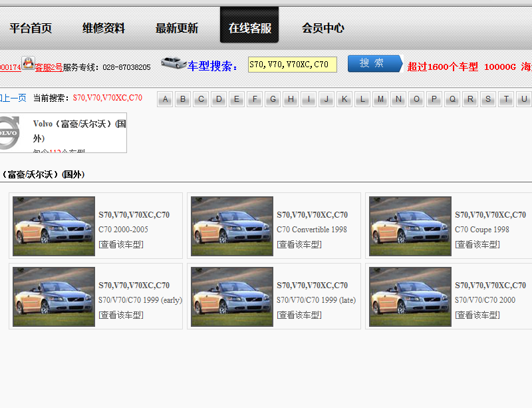The height and width of the screenshot is (408, 532).
Task: Filter brands by letter M
Action: (380, 99)
